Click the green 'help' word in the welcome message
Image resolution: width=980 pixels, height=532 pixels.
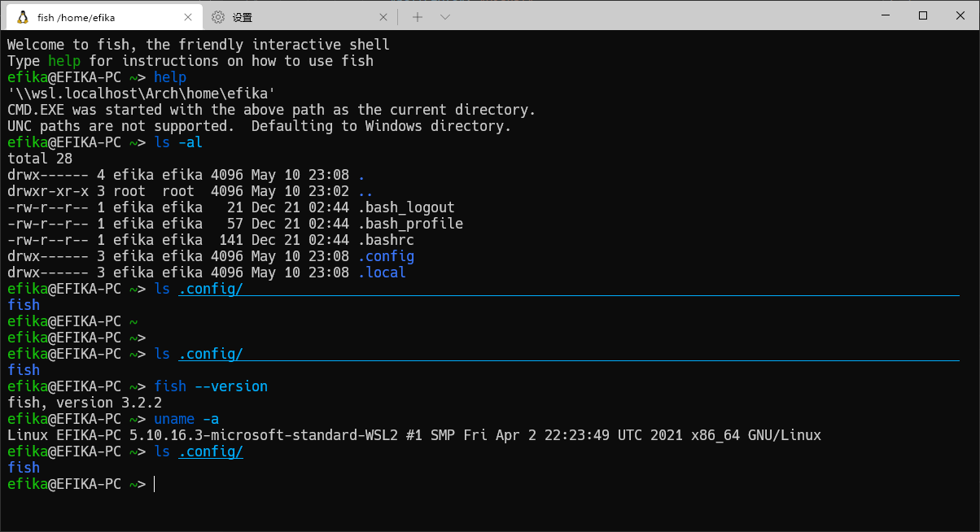coord(64,61)
